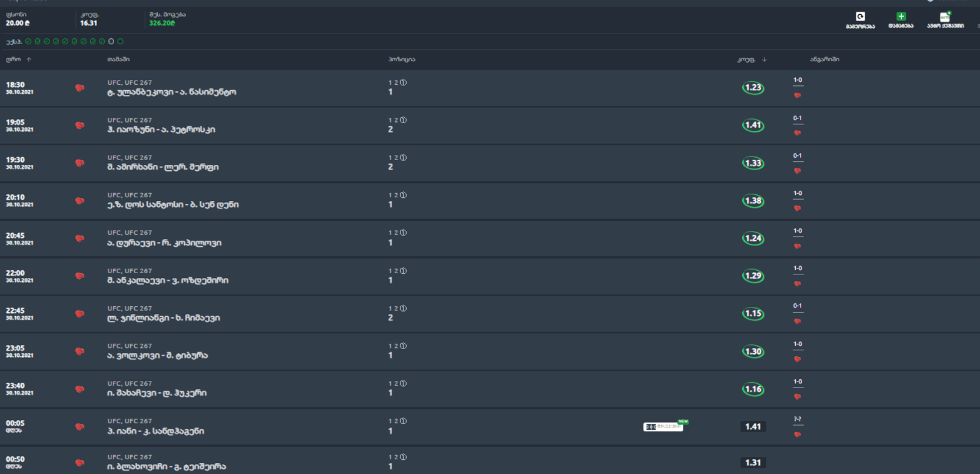Click the info icon in the 23:40 row

tap(403, 383)
